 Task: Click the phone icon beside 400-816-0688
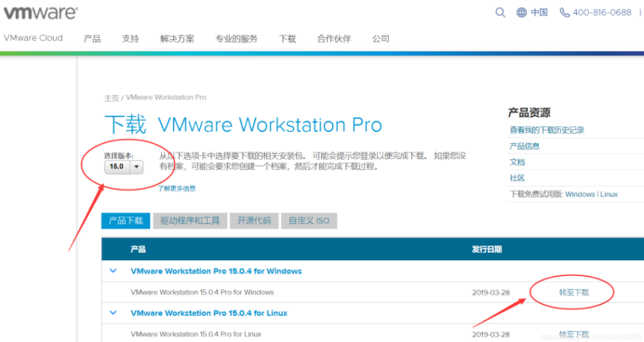point(565,13)
